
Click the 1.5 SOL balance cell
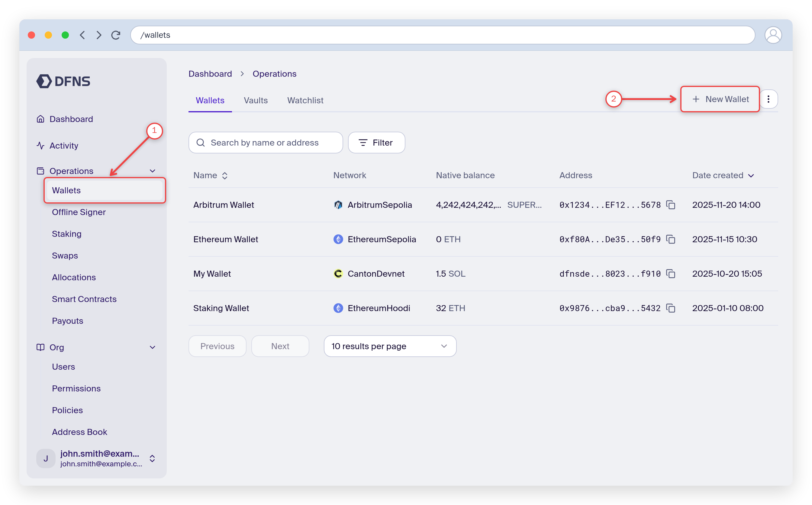(451, 274)
